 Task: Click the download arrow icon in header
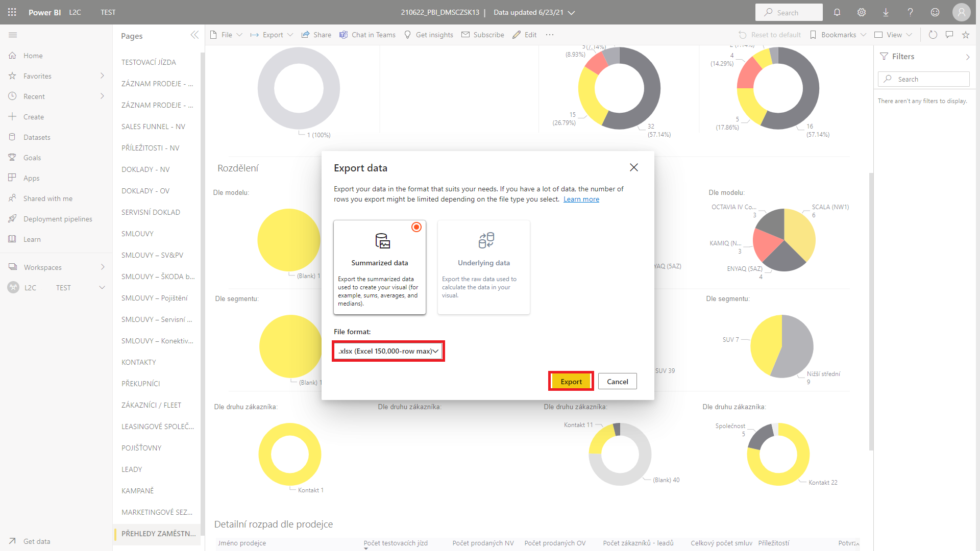tap(886, 12)
